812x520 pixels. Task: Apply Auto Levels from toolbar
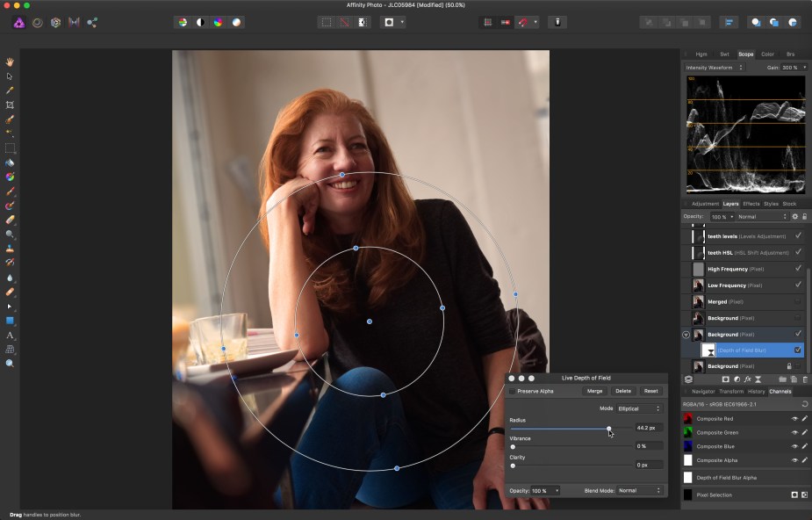pos(183,22)
